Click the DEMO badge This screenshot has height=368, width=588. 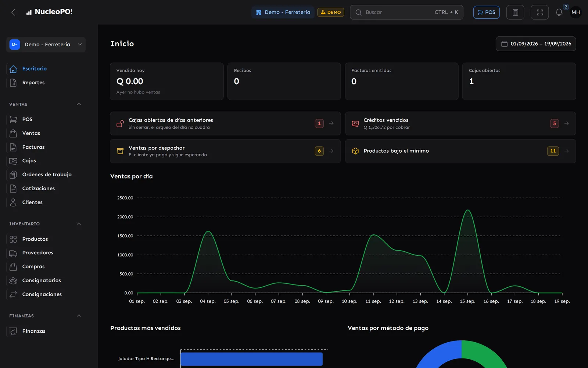click(331, 12)
